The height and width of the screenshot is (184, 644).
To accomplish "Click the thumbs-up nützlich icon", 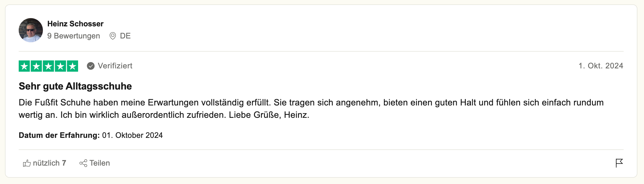I will click(27, 163).
